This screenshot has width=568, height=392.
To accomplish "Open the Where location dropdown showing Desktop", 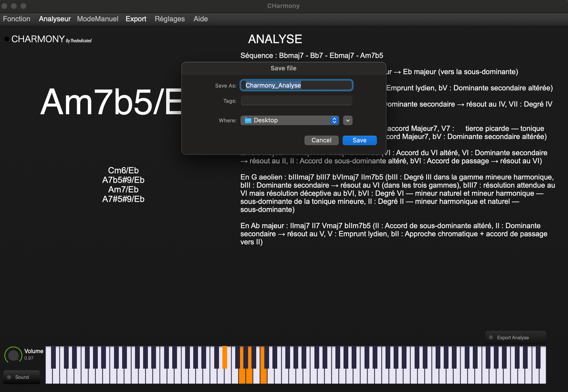I will coord(290,120).
